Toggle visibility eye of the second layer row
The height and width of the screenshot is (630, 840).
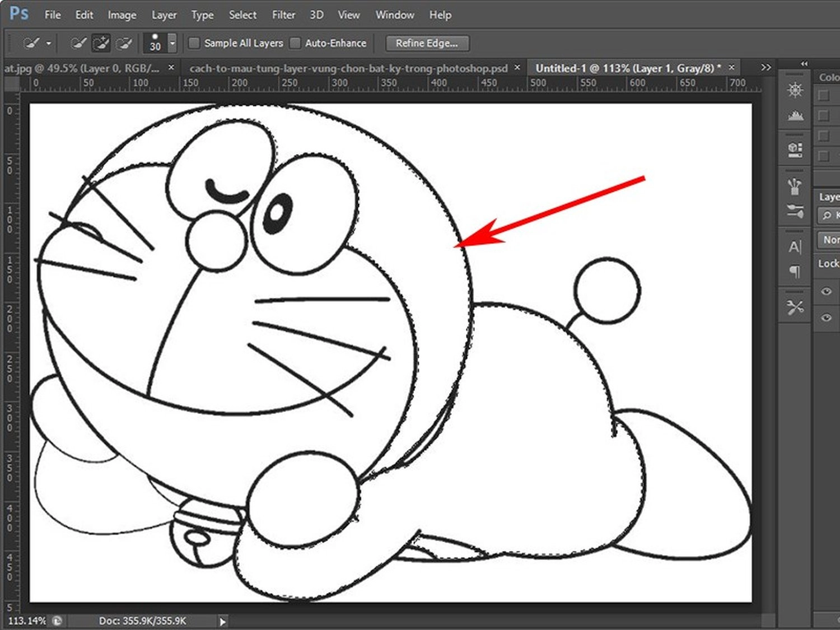pos(826,318)
